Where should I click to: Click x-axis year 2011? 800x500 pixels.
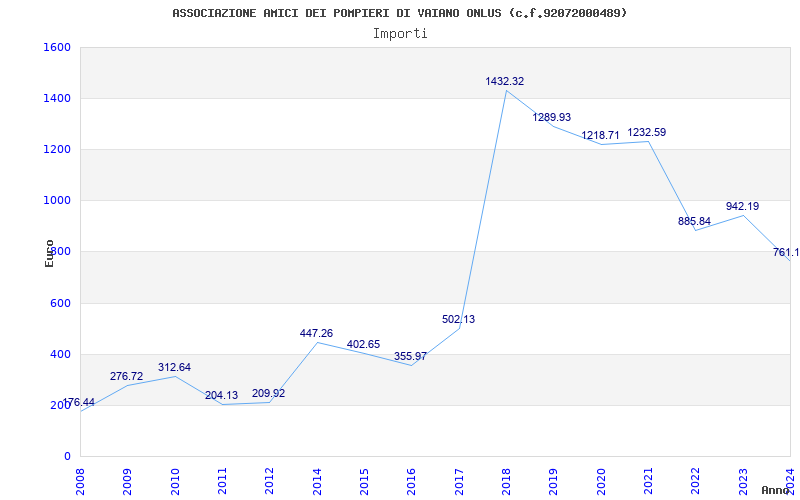tap(222, 481)
